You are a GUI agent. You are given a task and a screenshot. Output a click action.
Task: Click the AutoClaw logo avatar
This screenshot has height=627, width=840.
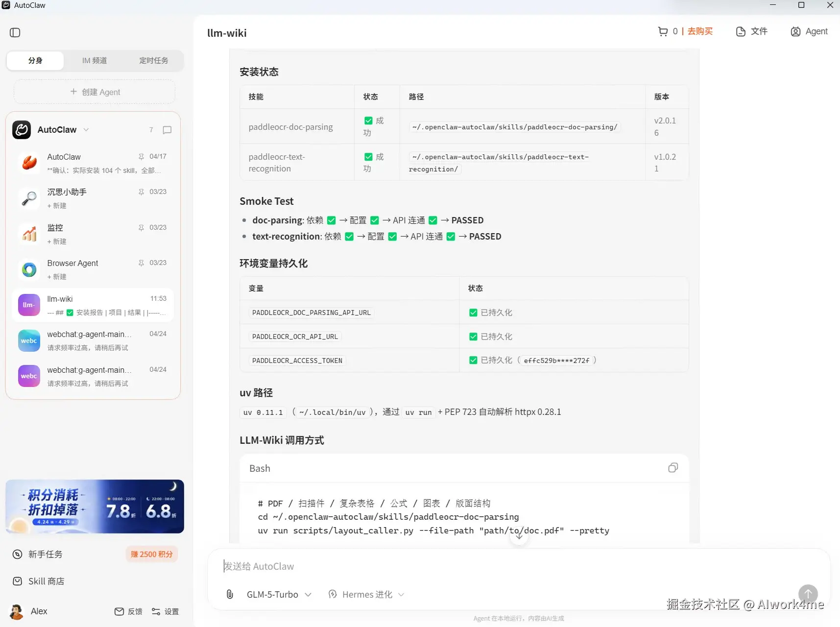pyautogui.click(x=22, y=130)
